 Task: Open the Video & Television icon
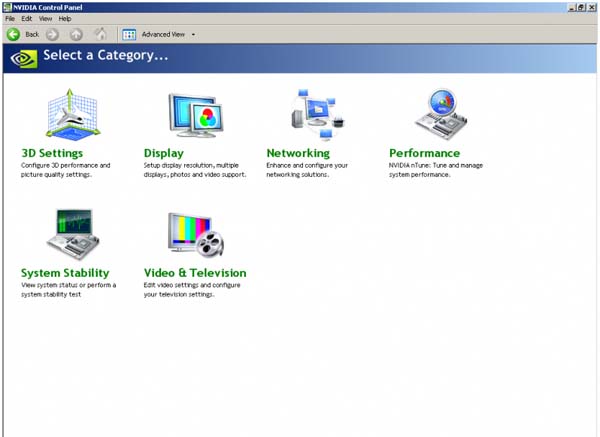click(196, 235)
